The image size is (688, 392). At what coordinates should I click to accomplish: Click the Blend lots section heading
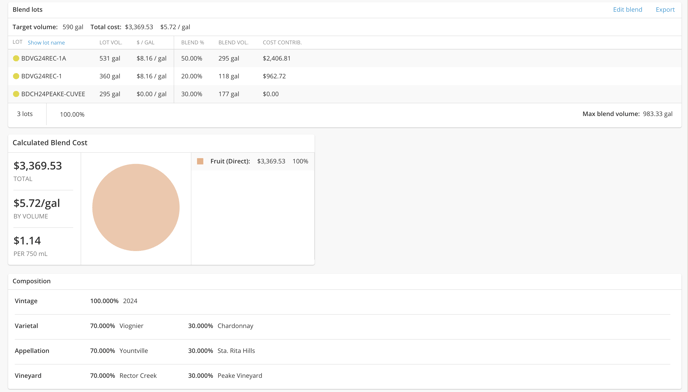click(28, 10)
